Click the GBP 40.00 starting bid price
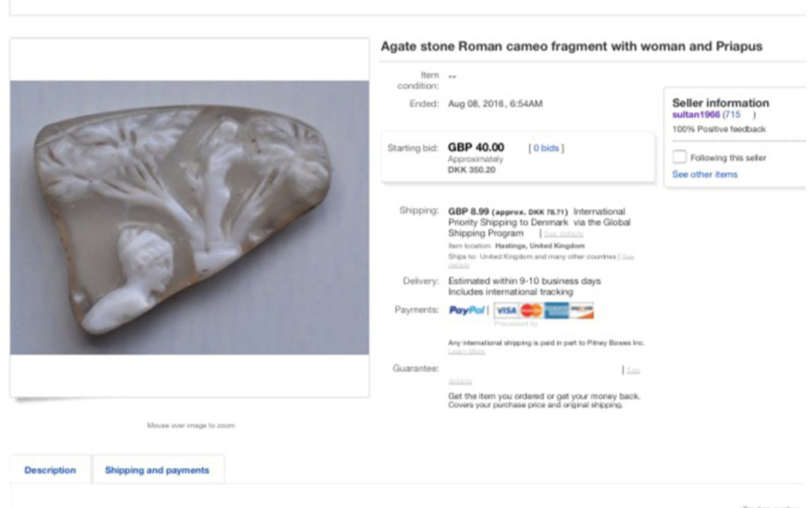This screenshot has height=508, width=812. pyautogui.click(x=476, y=147)
